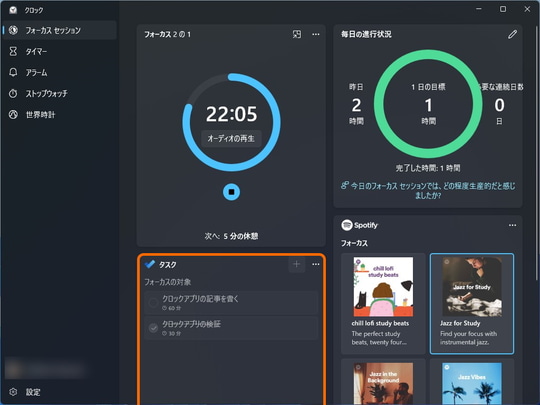Screen dimensions: 540x405
Task: Stop the running focus session
Action: pyautogui.click(x=231, y=192)
